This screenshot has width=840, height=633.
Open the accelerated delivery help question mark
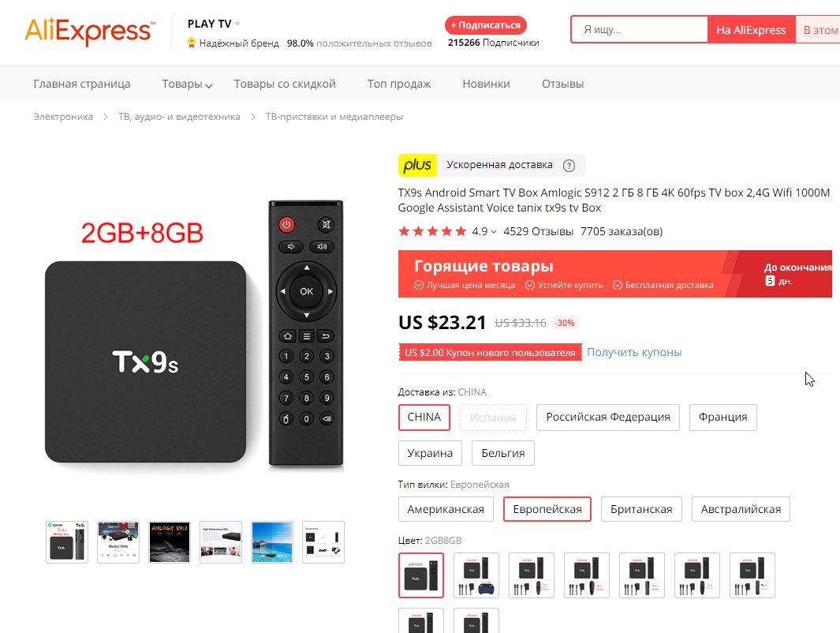point(569,166)
